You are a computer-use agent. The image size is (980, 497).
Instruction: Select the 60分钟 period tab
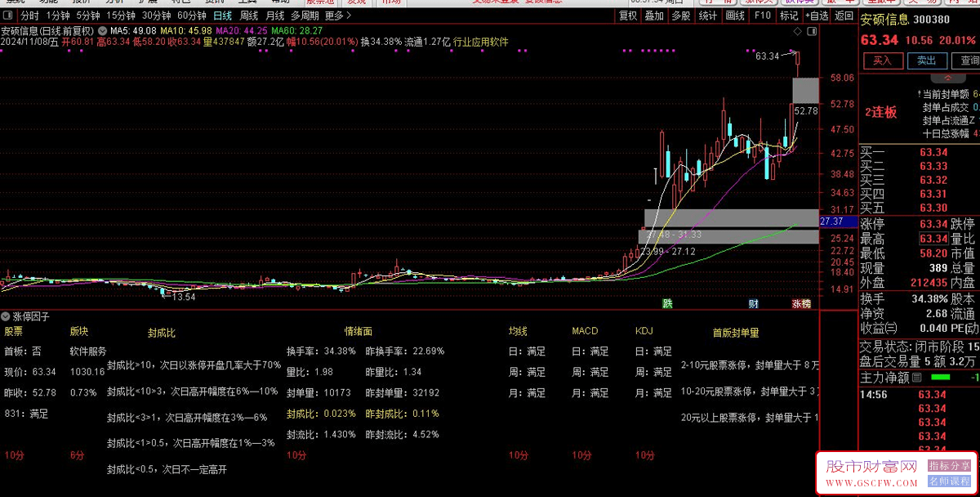(191, 16)
